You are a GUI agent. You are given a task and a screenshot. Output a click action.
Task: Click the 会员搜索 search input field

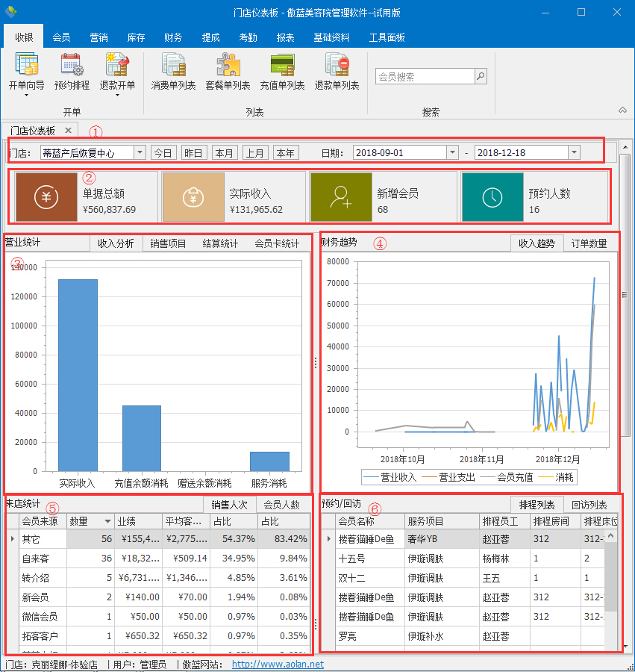425,76
